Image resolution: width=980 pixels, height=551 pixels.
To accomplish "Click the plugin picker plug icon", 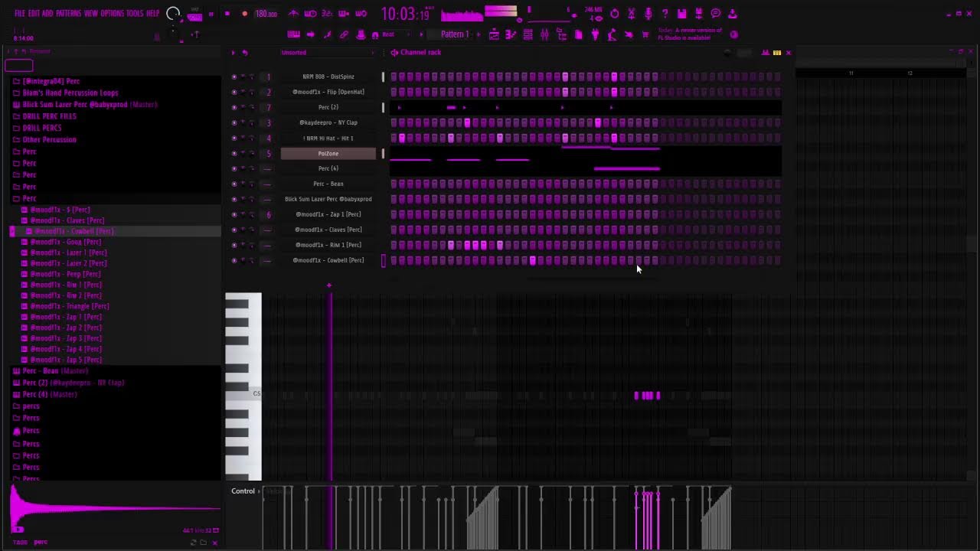I will click(595, 34).
